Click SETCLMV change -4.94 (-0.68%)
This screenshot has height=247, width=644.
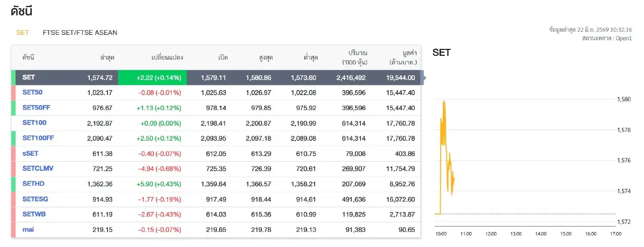click(160, 169)
